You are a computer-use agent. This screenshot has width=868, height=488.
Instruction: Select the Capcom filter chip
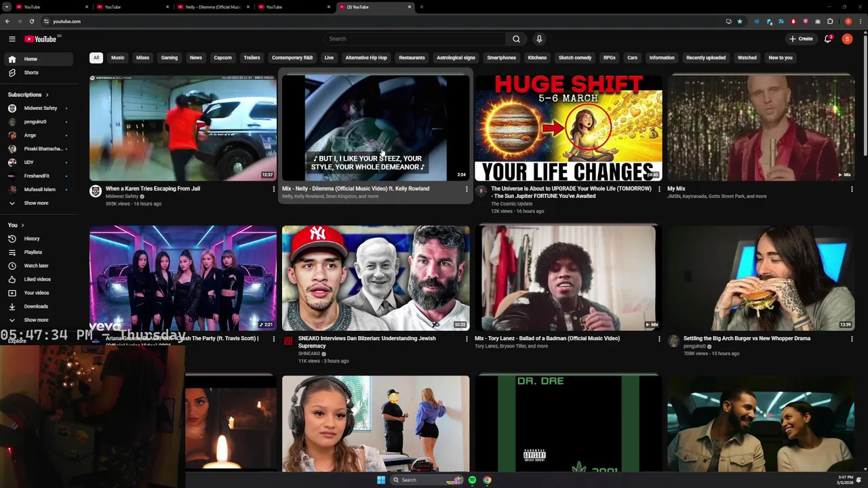(x=223, y=58)
